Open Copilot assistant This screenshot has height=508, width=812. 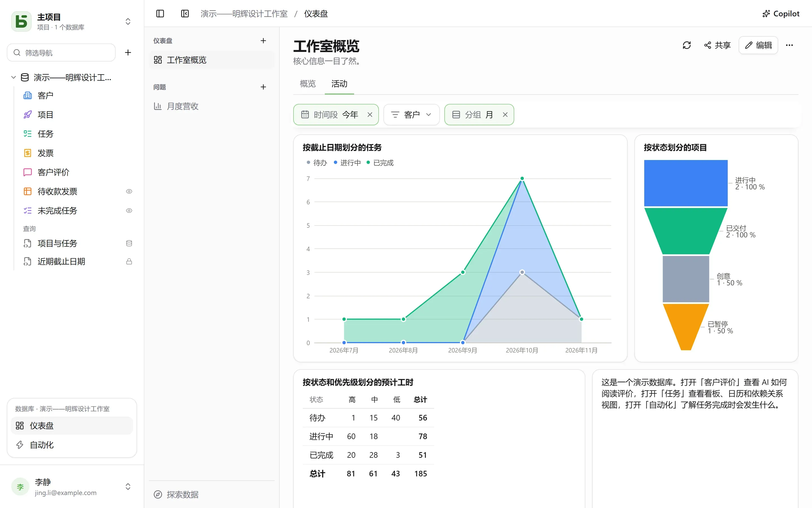point(781,14)
